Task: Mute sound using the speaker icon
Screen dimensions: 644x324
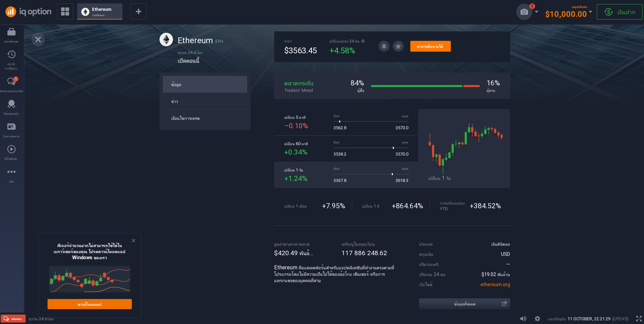Action: [523, 318]
